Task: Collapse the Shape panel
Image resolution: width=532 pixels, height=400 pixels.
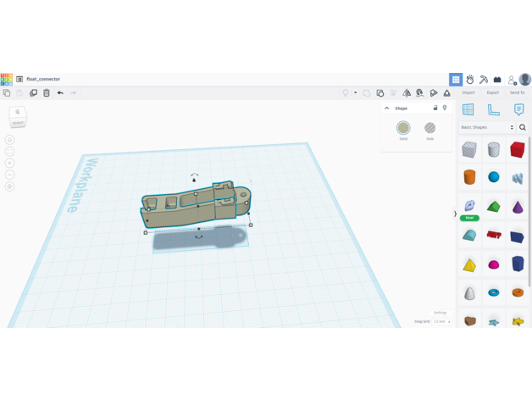Action: tap(387, 108)
